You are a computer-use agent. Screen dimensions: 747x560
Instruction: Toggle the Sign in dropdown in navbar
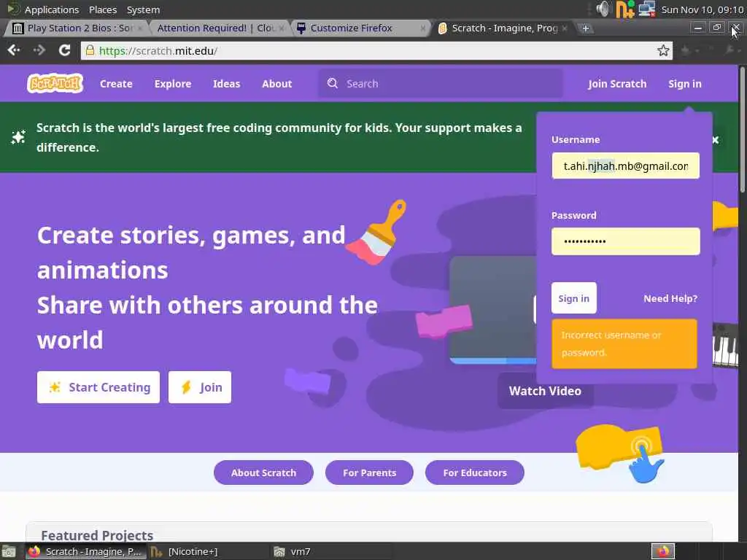[x=684, y=84]
